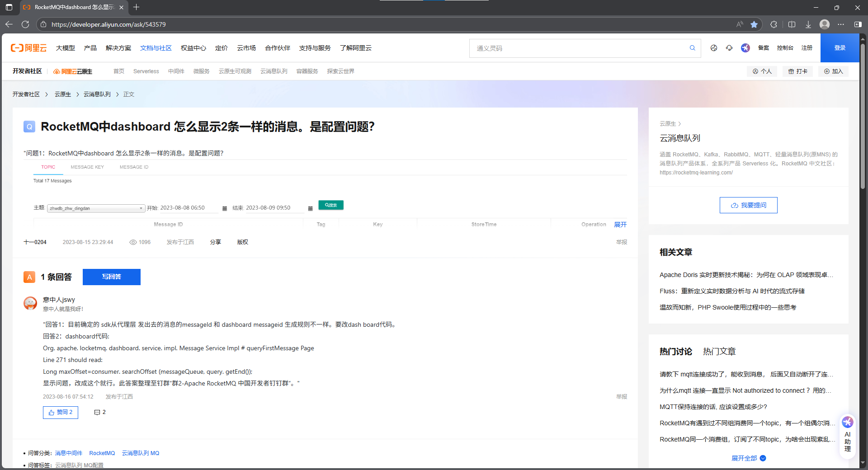Go to 云消息队列 in sub navigation

pyautogui.click(x=274, y=71)
